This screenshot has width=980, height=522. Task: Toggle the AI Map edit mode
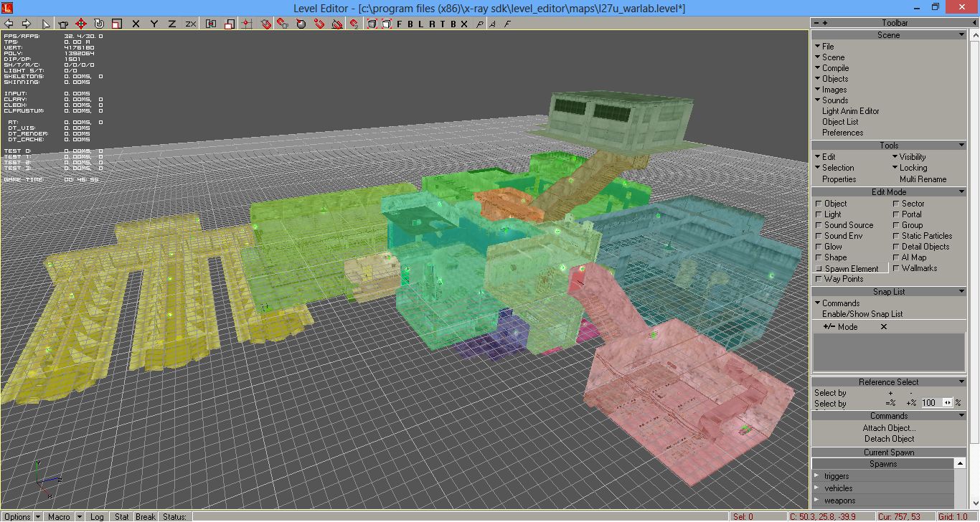tap(896, 257)
